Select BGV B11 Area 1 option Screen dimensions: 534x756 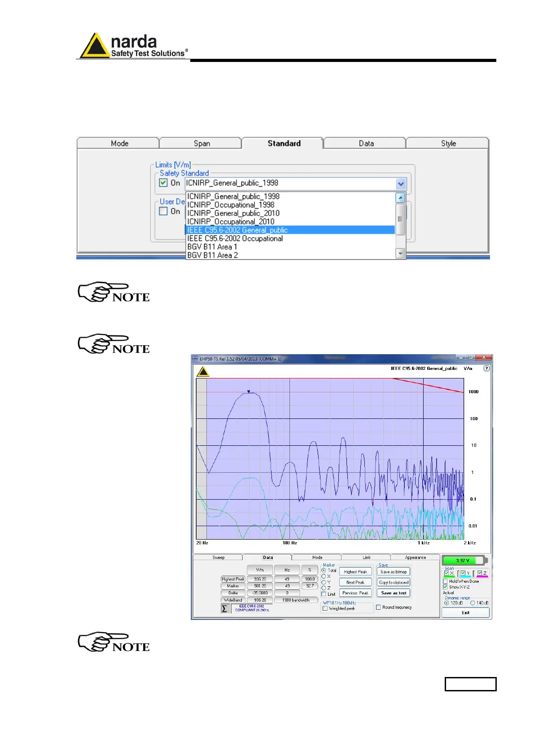(212, 247)
